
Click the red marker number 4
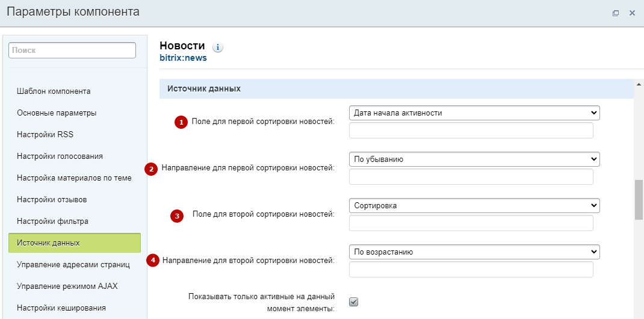pyautogui.click(x=153, y=260)
